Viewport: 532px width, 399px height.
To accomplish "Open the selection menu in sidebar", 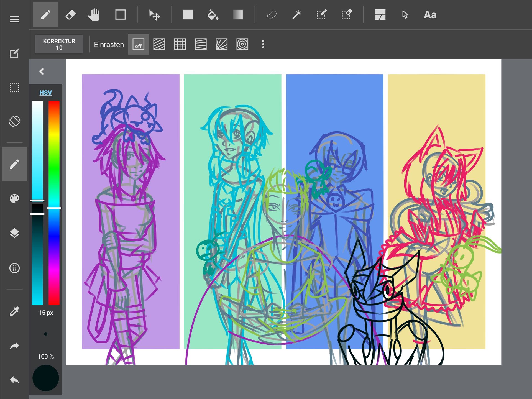I will (x=14, y=87).
